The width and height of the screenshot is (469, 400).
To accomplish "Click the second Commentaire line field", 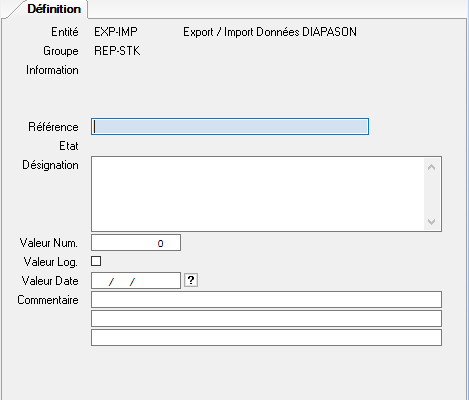I will pos(266,319).
